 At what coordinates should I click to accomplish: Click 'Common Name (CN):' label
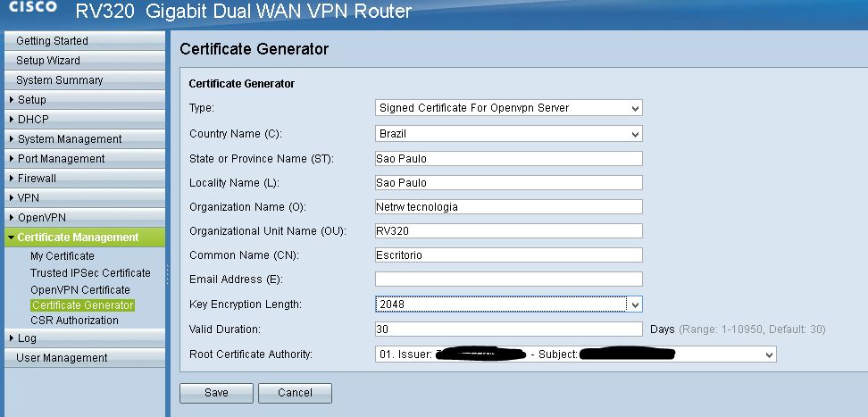point(244,255)
